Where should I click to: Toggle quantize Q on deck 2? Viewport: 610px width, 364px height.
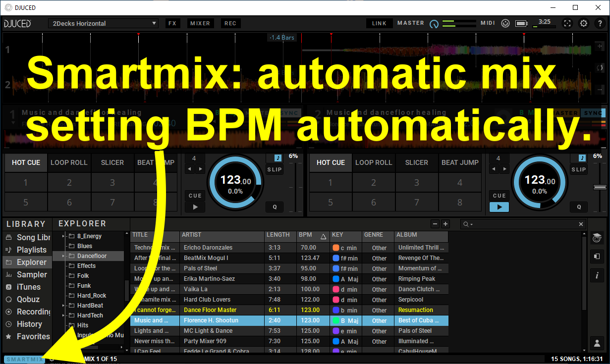pos(579,207)
